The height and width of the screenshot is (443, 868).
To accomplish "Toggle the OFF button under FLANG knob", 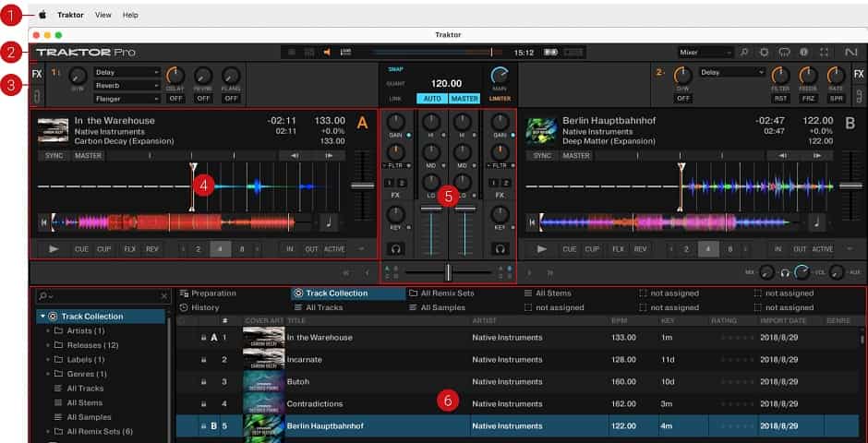I will [231, 99].
